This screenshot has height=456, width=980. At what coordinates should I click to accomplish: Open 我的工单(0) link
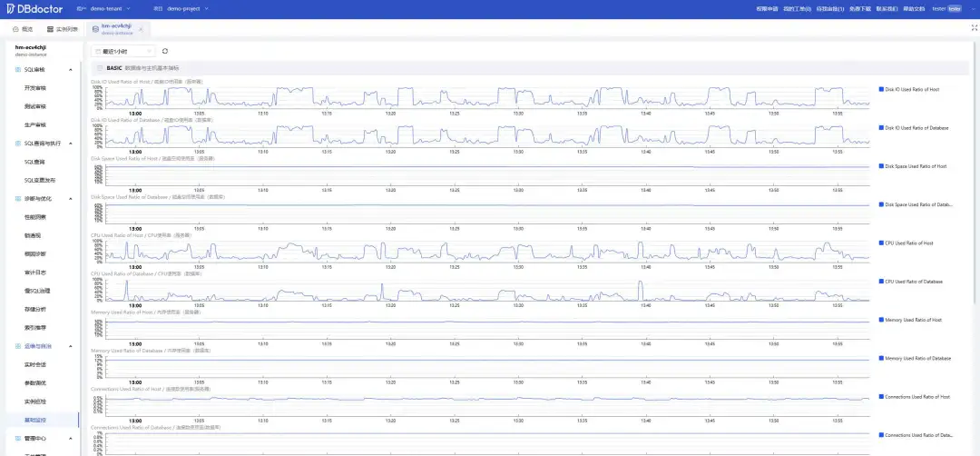coord(797,9)
